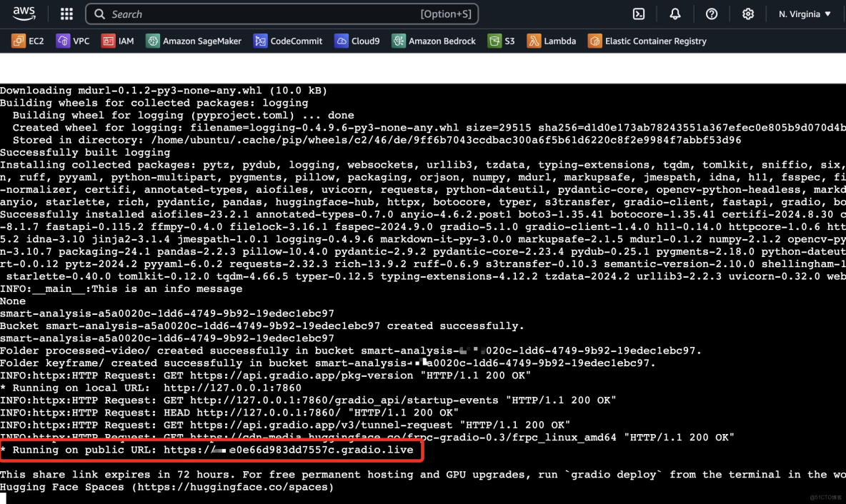846x504 pixels.
Task: Click the v3/tunnel-request log line
Action: pos(285,425)
